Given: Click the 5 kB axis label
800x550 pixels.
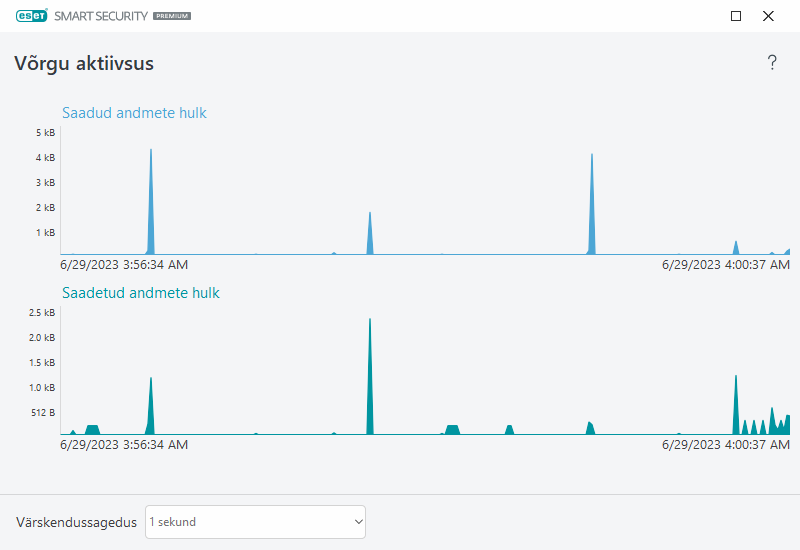Looking at the screenshot, I should [x=45, y=133].
